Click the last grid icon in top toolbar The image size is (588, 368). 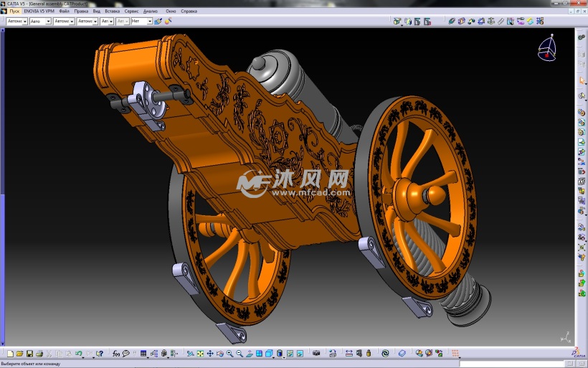pos(540,22)
